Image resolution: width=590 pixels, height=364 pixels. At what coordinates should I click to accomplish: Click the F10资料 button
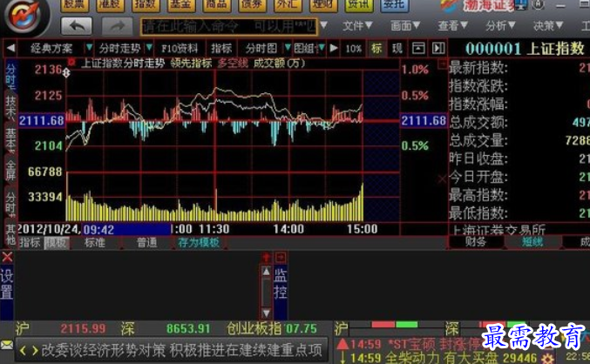point(180,49)
